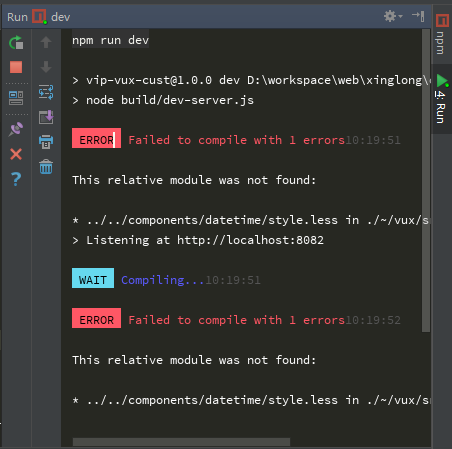Image resolution: width=452 pixels, height=449 pixels.
Task: Jump up the stack trace with up arrow
Action: 46,42
